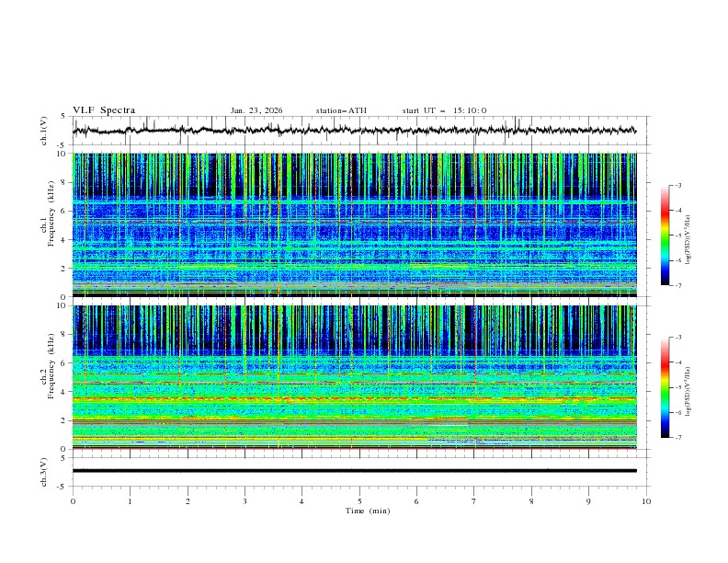Click the 8 minute tick on time axis
Image resolution: width=728 pixels, height=563 pixels.
click(531, 501)
